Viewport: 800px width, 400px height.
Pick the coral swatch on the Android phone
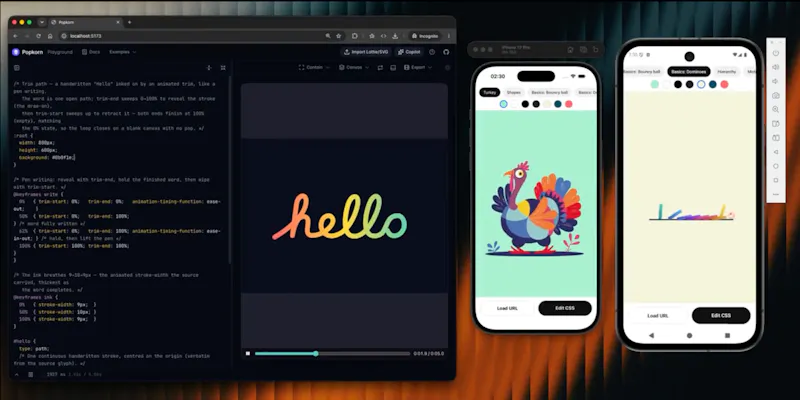[724, 84]
